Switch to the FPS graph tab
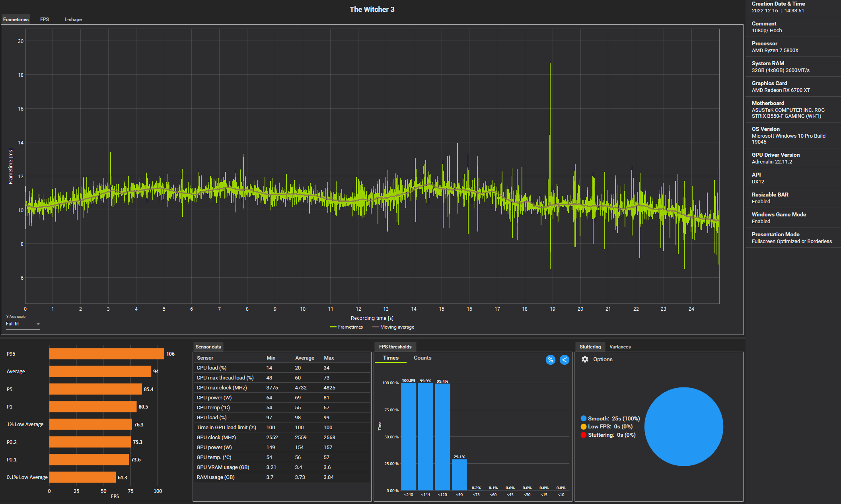 [x=45, y=19]
